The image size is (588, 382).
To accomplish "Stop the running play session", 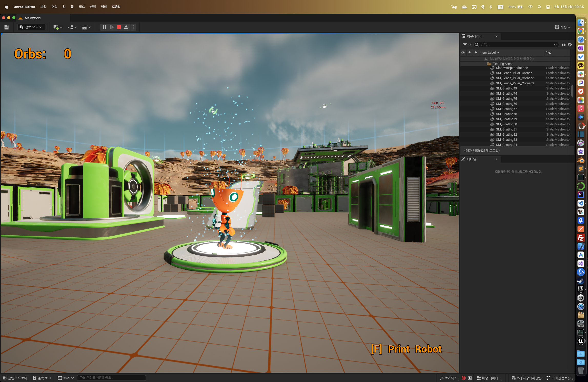I will (119, 27).
